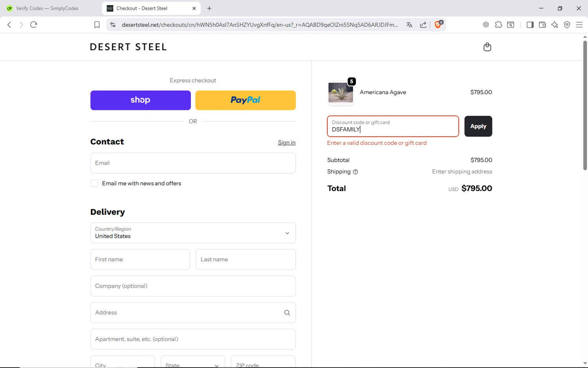Reload the checkout page
The image size is (588, 368).
coord(34,25)
